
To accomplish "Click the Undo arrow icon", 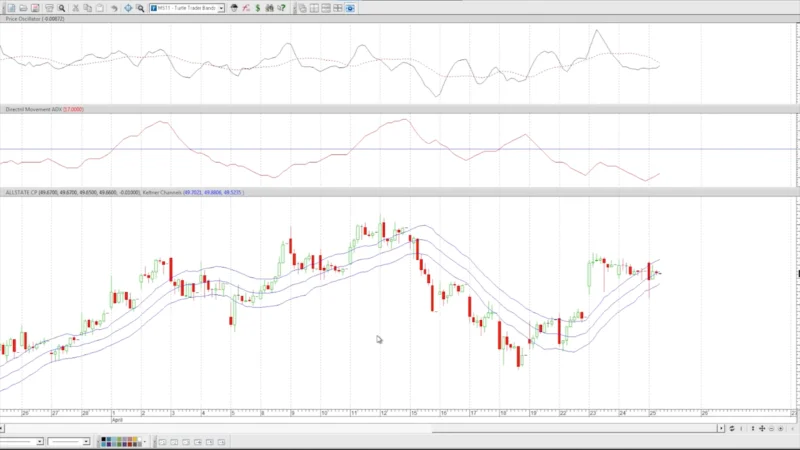I will pos(114,8).
